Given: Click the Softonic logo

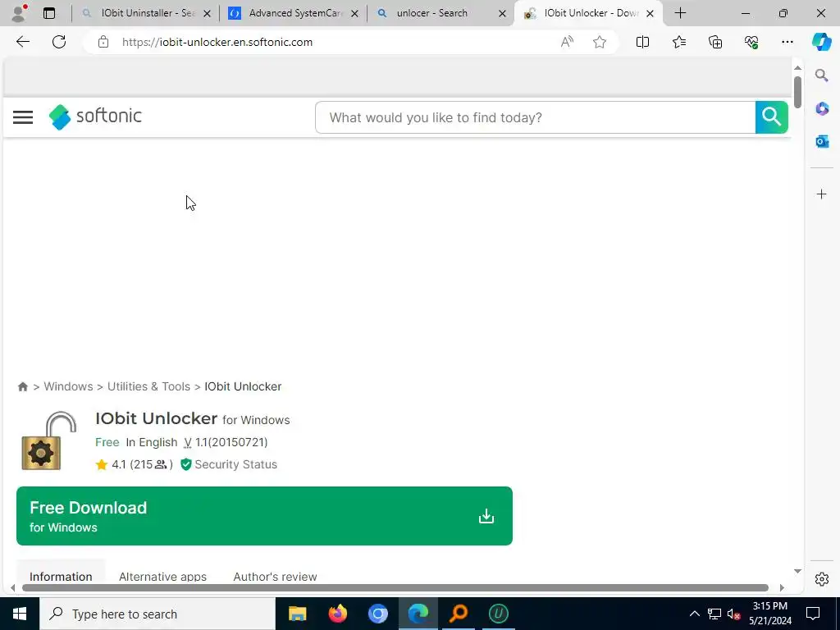Looking at the screenshot, I should (x=95, y=116).
